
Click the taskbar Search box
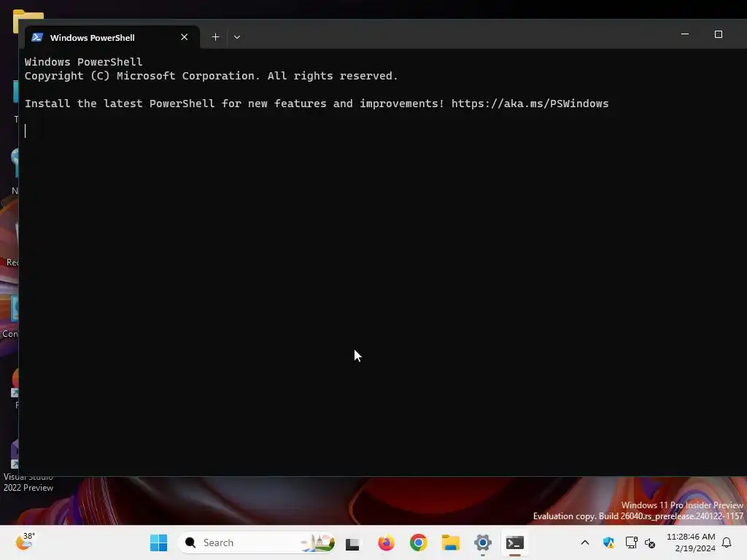[x=258, y=542]
